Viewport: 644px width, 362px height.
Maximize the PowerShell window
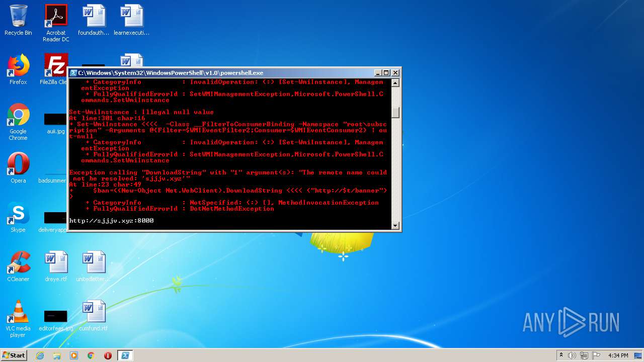(386, 73)
